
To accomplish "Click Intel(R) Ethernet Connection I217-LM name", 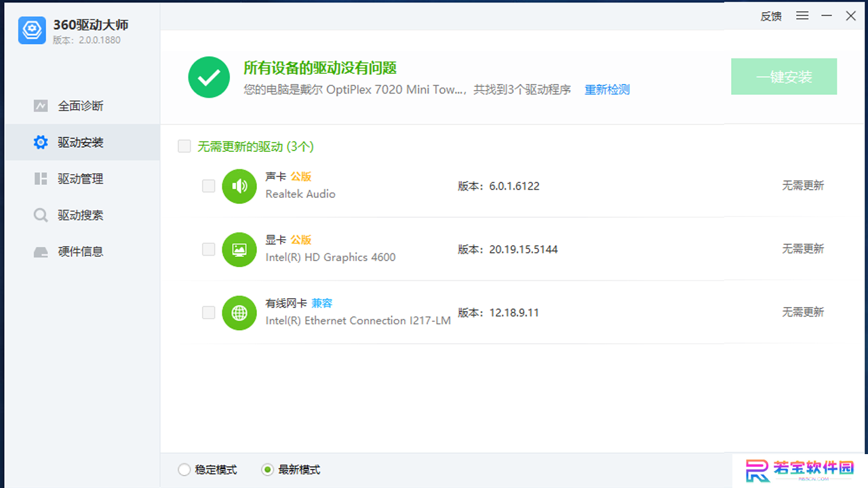I will pyautogui.click(x=358, y=321).
